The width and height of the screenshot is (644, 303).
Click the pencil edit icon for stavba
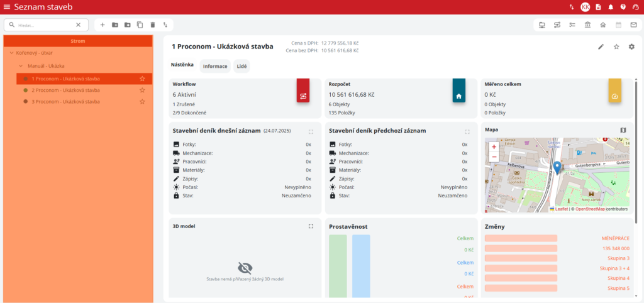tap(601, 47)
